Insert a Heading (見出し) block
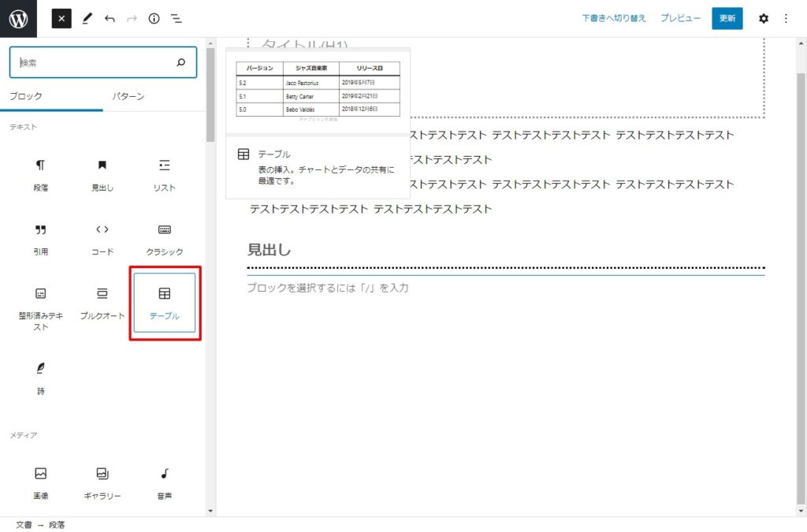 [x=102, y=174]
